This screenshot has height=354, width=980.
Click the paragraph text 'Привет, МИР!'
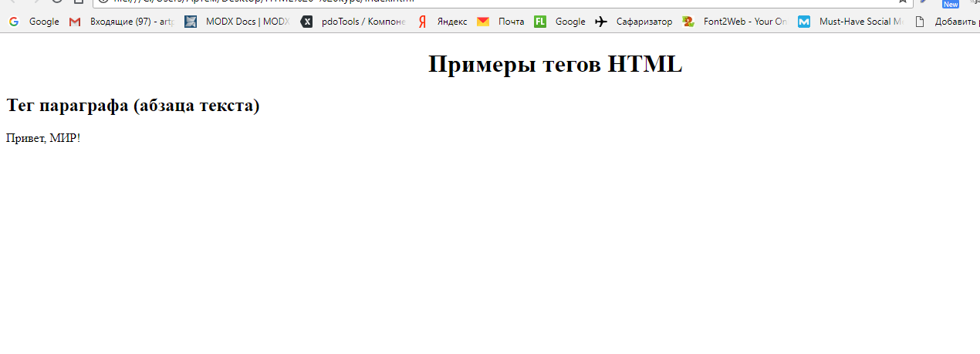point(43,138)
